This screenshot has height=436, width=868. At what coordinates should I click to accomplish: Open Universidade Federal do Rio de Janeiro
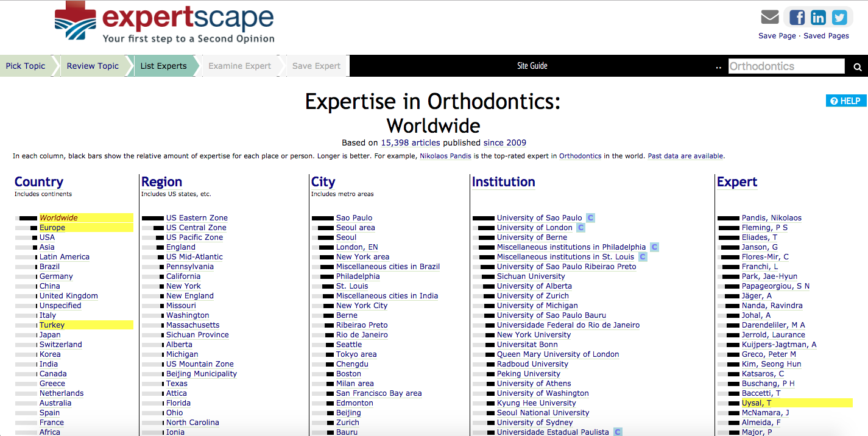[x=568, y=325]
